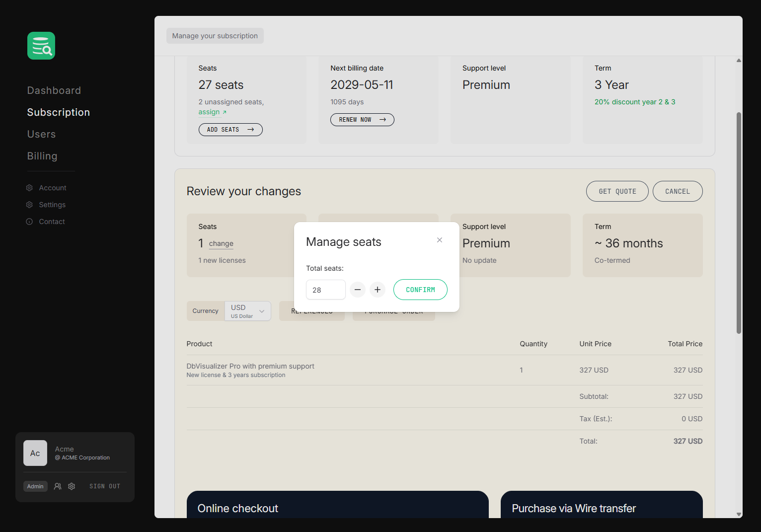This screenshot has height=532, width=761.
Task: Click the Quantity column header
Action: coord(533,344)
